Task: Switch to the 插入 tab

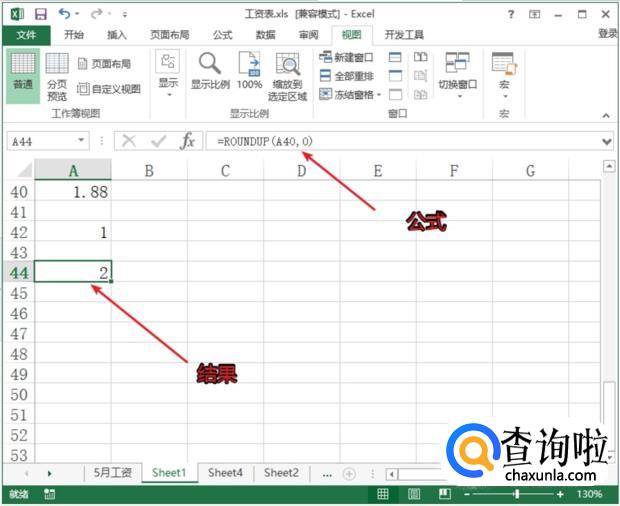Action: 117,35
